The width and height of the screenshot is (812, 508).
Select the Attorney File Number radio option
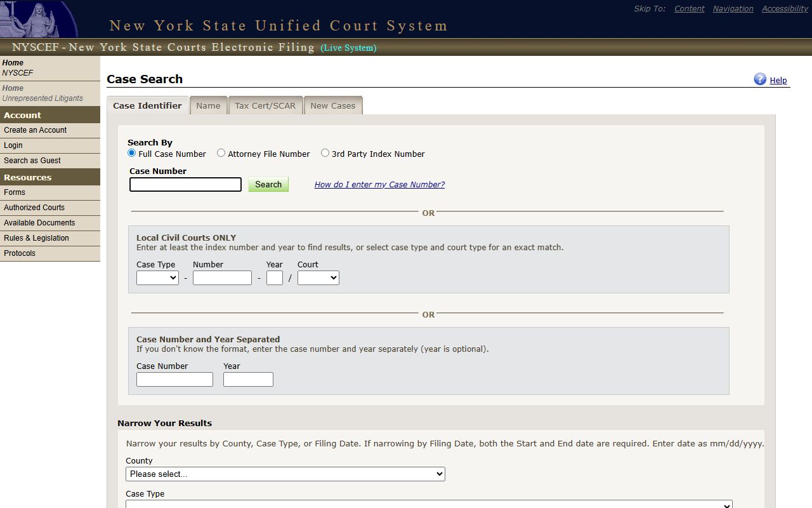221,153
